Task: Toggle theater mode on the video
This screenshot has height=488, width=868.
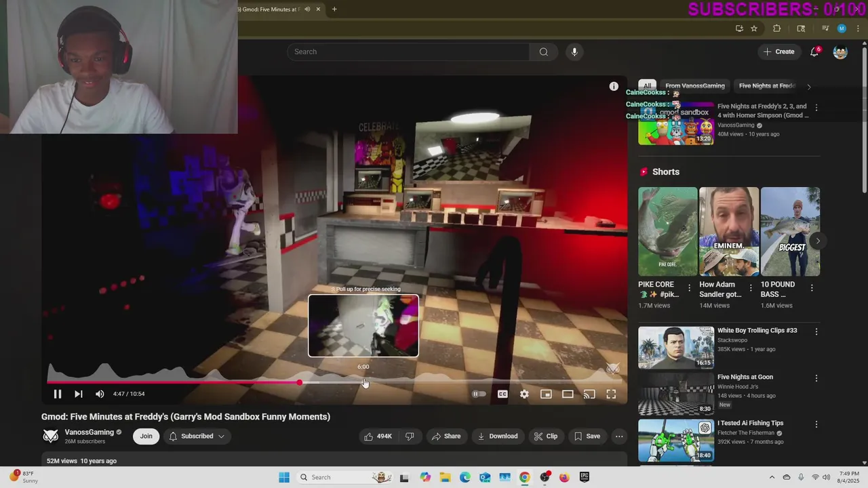Action: [x=568, y=394]
